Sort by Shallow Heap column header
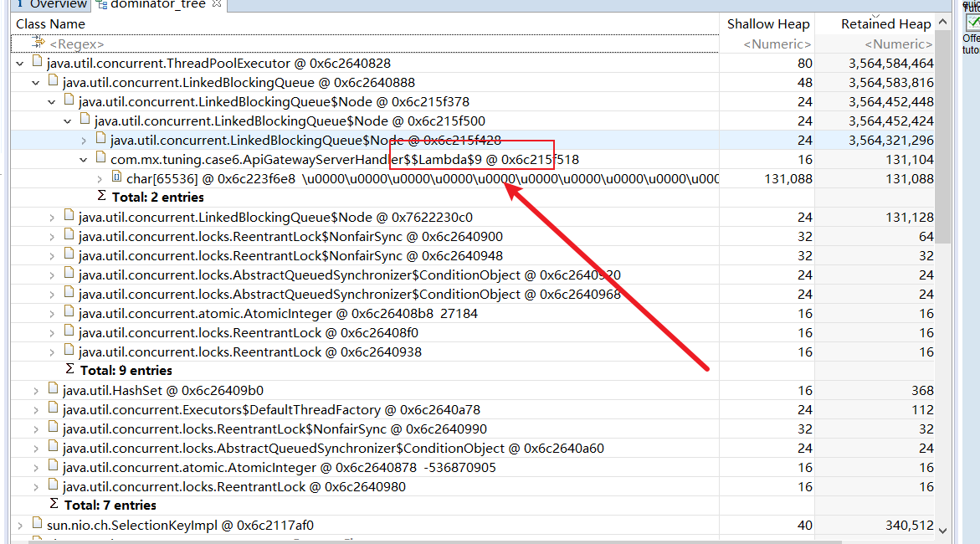This screenshot has width=980, height=544. coord(767,24)
